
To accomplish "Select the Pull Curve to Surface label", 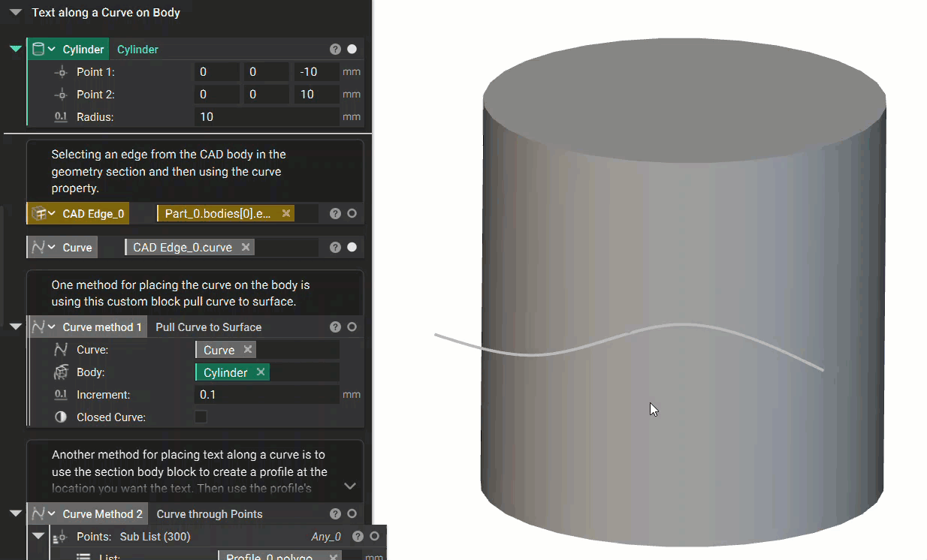I will point(209,327).
